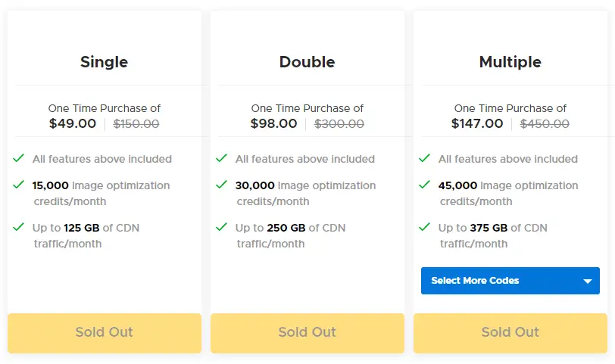Select the Double plan heading

[x=307, y=62]
